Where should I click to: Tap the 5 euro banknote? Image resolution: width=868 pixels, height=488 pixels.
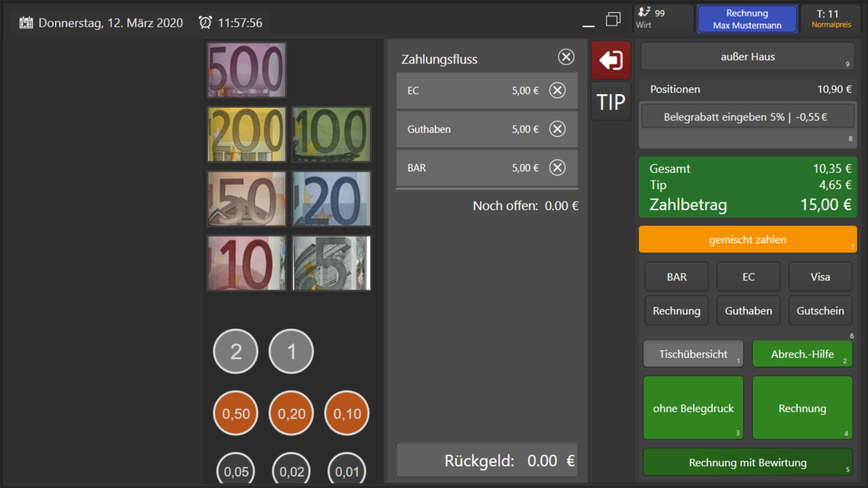click(x=331, y=263)
